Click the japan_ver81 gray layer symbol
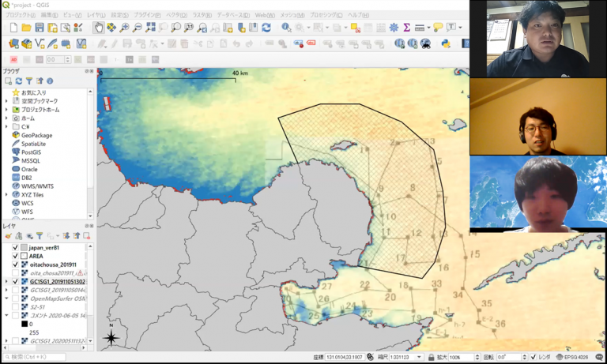The image size is (607, 364). (24, 248)
